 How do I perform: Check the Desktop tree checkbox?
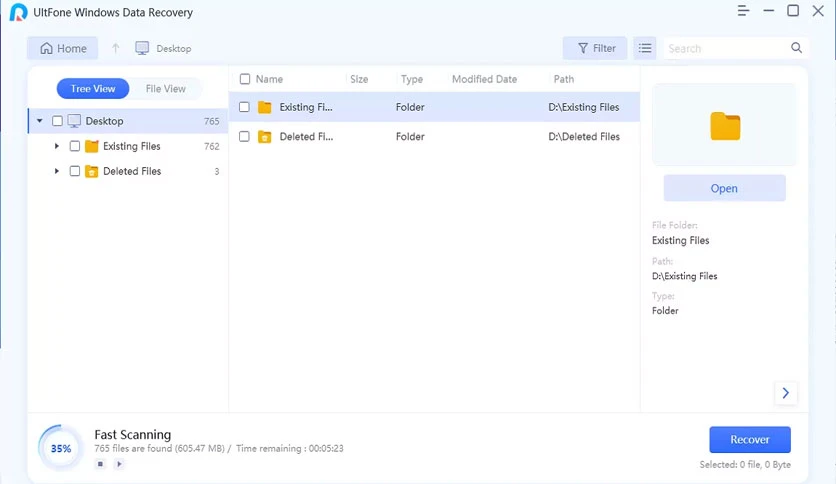(x=57, y=121)
